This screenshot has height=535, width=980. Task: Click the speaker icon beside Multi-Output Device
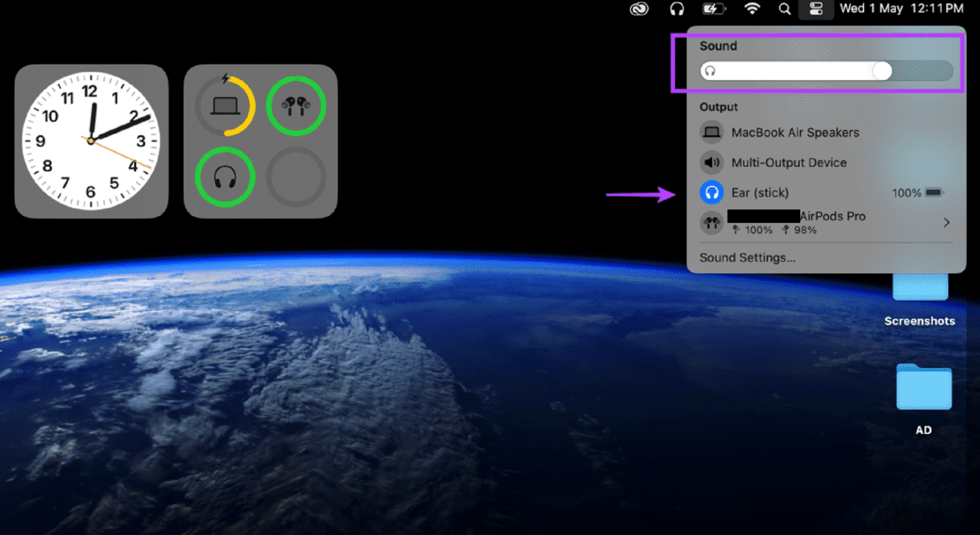(712, 163)
